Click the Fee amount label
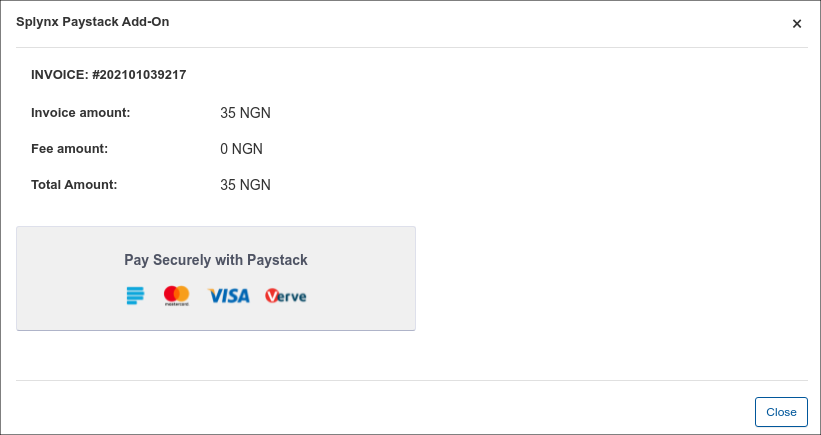 tap(70, 149)
